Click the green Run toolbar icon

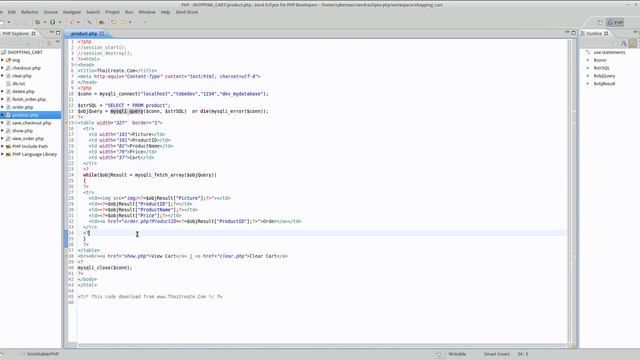tap(53, 22)
